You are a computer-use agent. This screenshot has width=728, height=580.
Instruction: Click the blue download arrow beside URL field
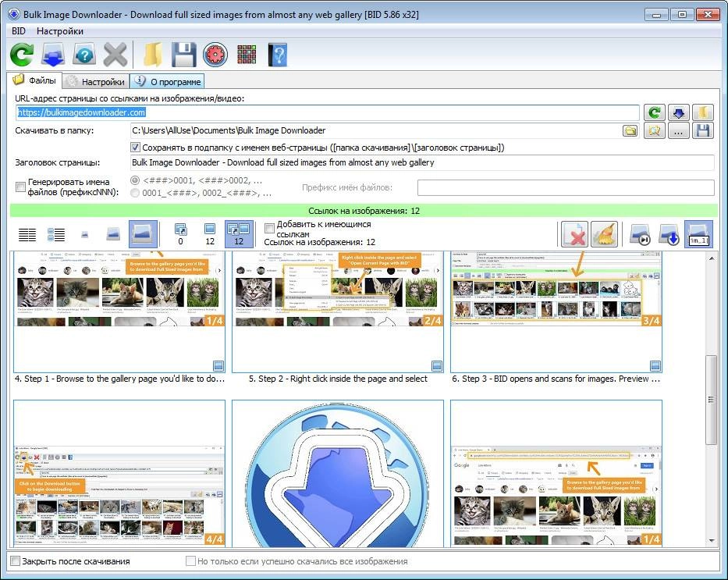click(x=678, y=112)
